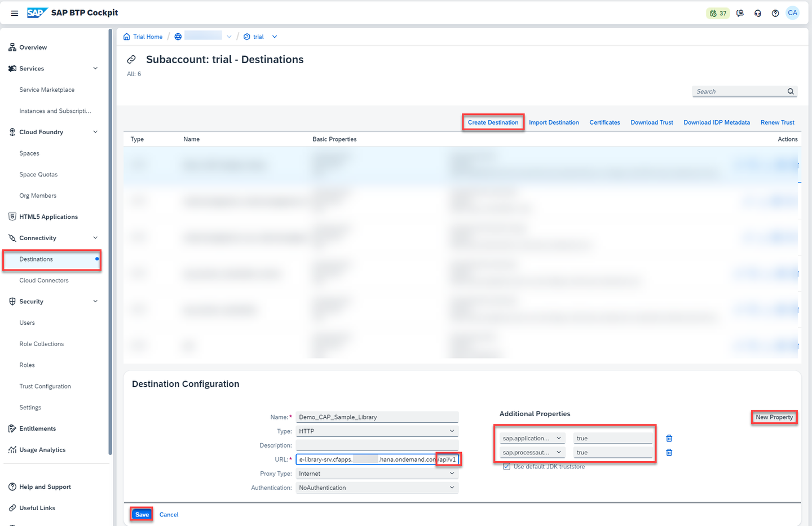
Task: Open trial days remaining indicator showing 37
Action: 718,13
